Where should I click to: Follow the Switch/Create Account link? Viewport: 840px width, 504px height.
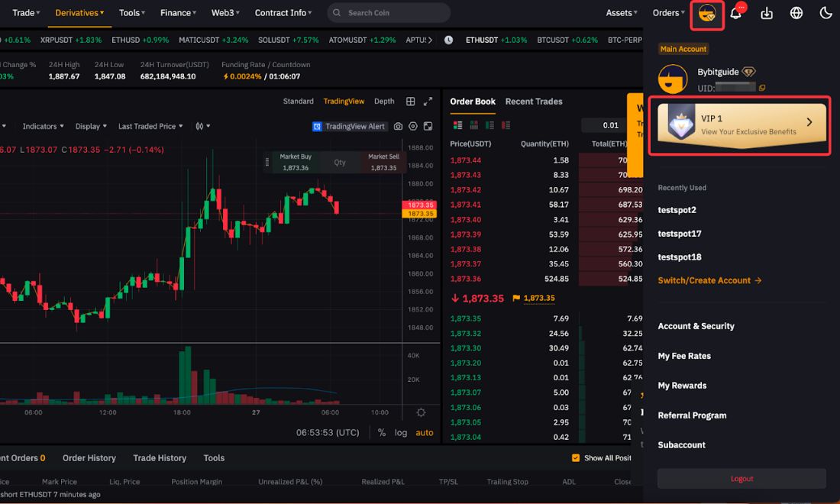[709, 281]
